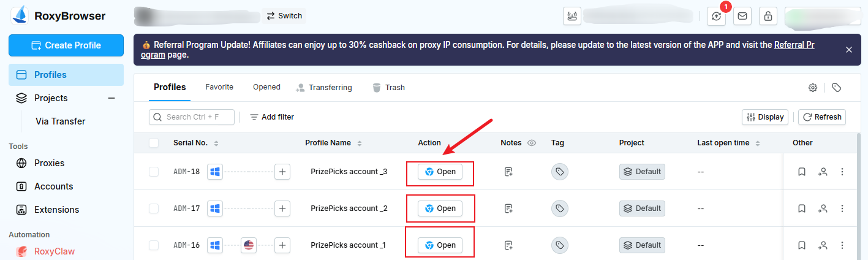The image size is (868, 260).
Task: Open table settings gear icon
Action: coord(813,88)
